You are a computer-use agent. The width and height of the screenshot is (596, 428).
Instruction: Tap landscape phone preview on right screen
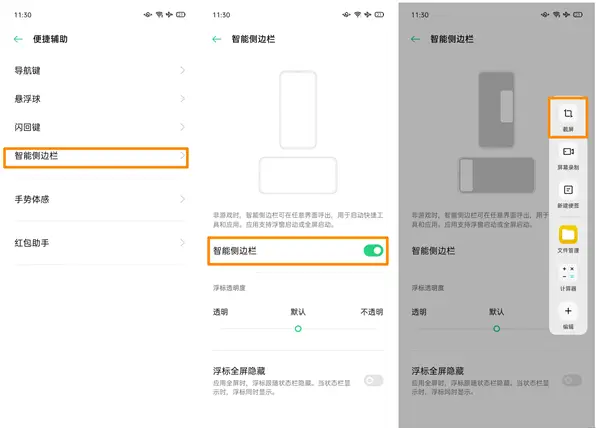[x=496, y=176]
